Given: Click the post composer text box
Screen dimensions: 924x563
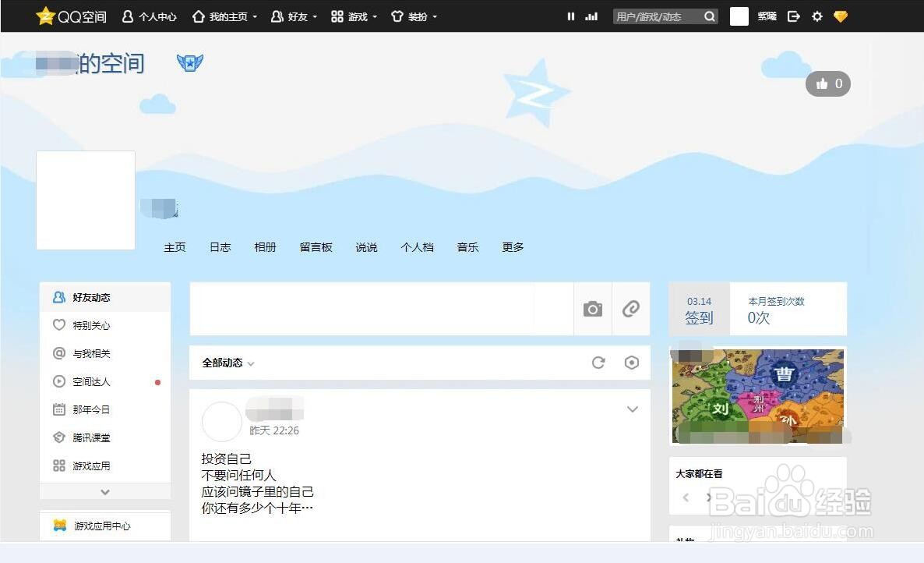Looking at the screenshot, I should (x=381, y=308).
